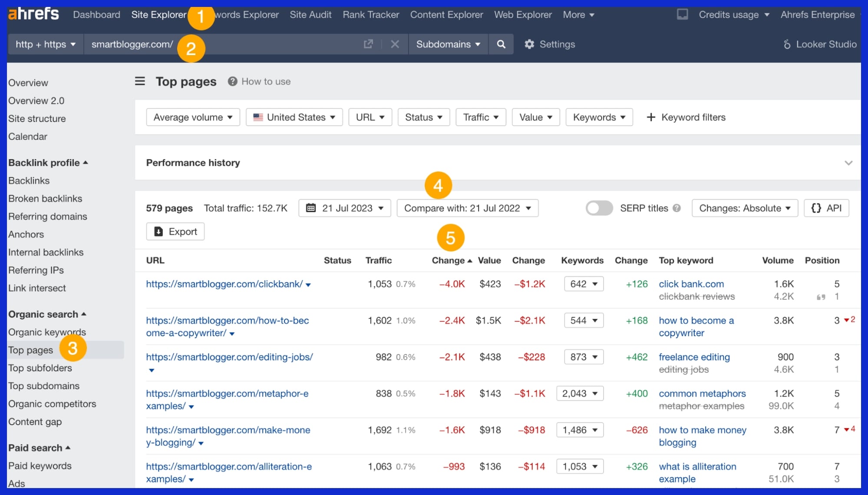Screen dimensions: 868x495
Task: Toggle SERP titles switch
Action: coord(599,208)
